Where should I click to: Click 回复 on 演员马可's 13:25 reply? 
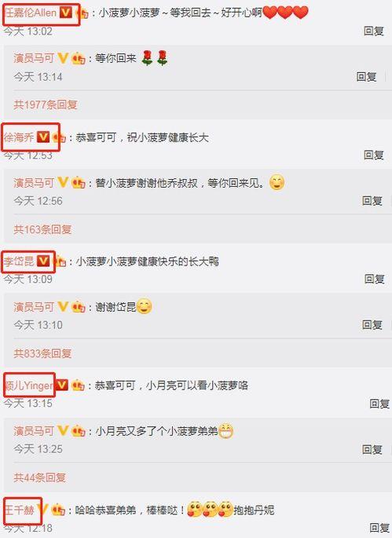point(372,449)
